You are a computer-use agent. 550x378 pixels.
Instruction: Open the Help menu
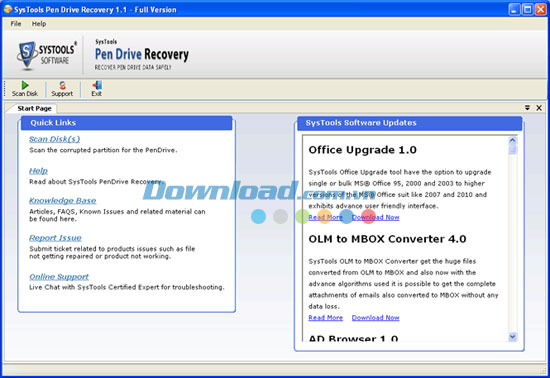[39, 24]
